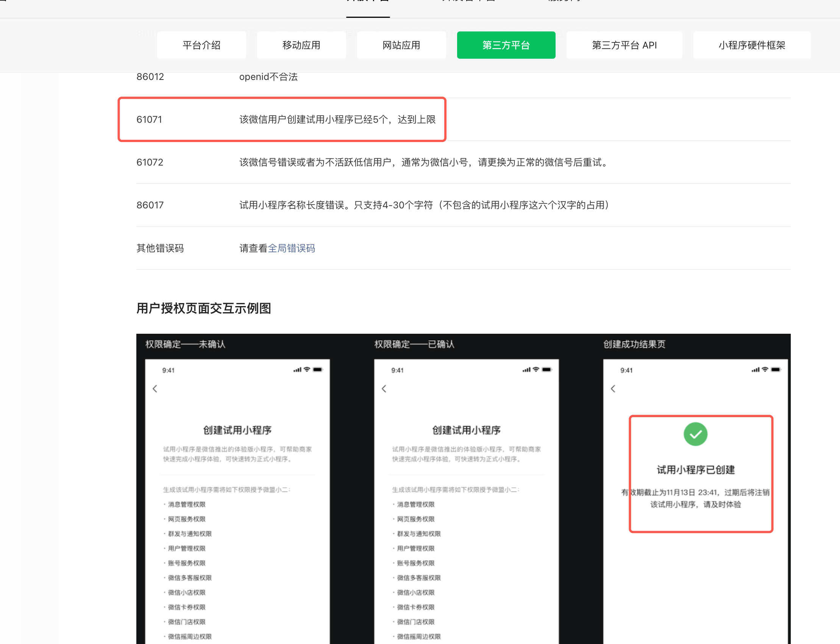Click the active 第三方平台 tab

[x=506, y=45]
